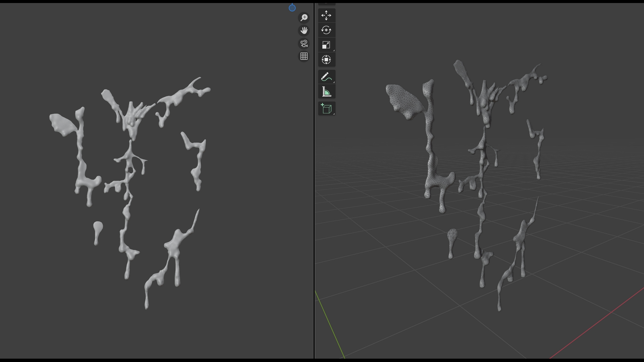Click the zoom view magnifier icon

pyautogui.click(x=304, y=17)
